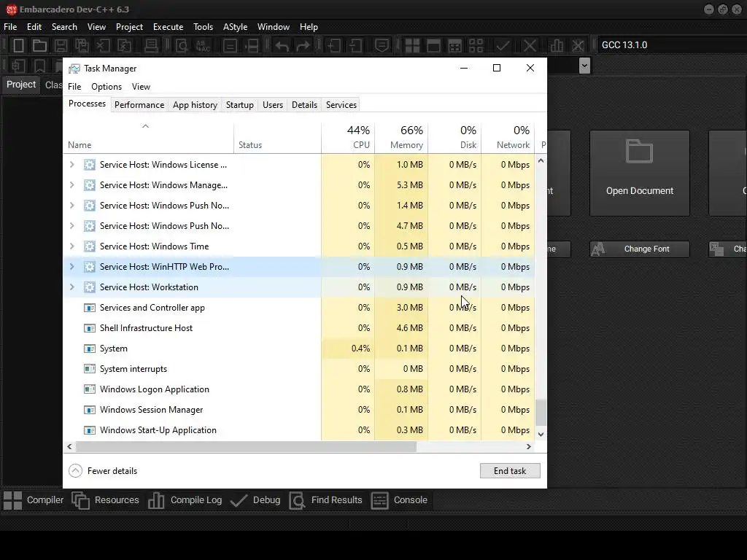Click the Compile four-squares icon in Dev-C++
Viewport: 747px width, 560px height.
pyautogui.click(x=412, y=46)
